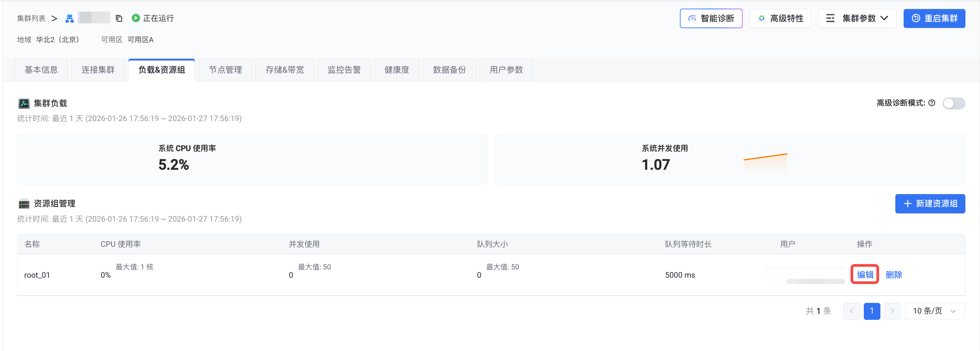
Task: Click 编辑 link for root_01
Action: click(x=865, y=274)
